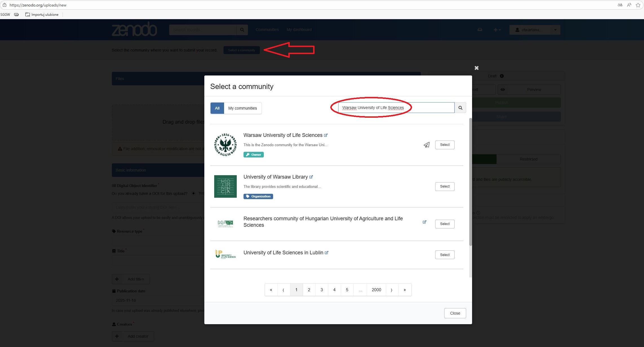Click the SGGW eagle logo thumbnail
Screen dimensions: 644x347
click(225, 145)
